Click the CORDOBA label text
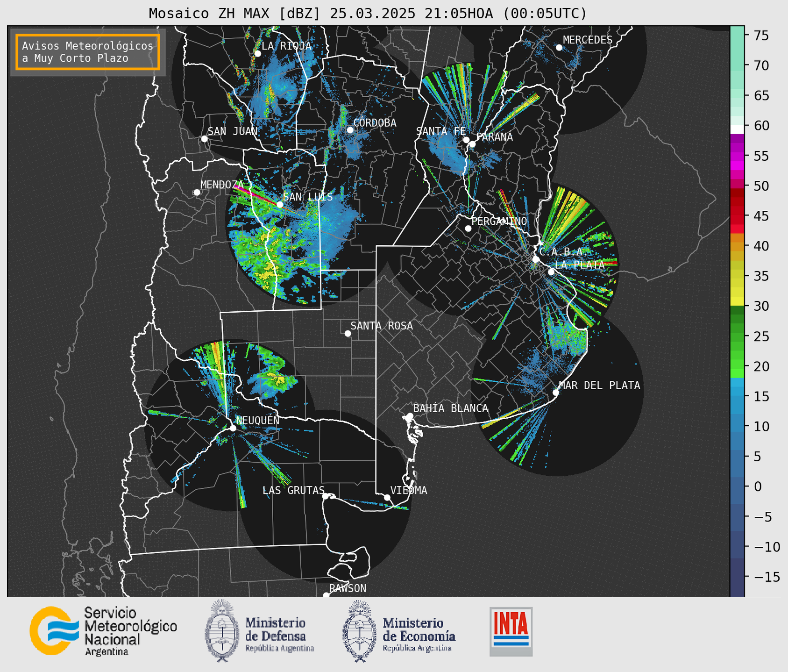The height and width of the screenshot is (672, 788). 375,123
